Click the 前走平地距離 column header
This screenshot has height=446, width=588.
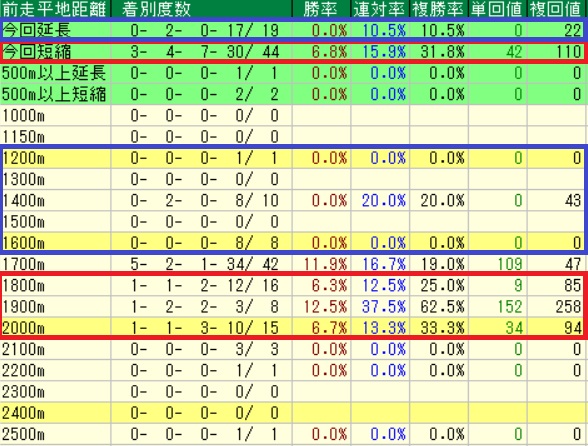point(55,9)
